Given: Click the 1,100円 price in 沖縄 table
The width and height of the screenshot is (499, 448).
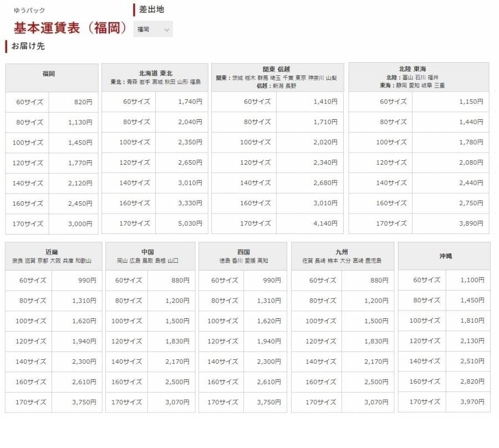Looking at the screenshot, I should [x=472, y=280].
